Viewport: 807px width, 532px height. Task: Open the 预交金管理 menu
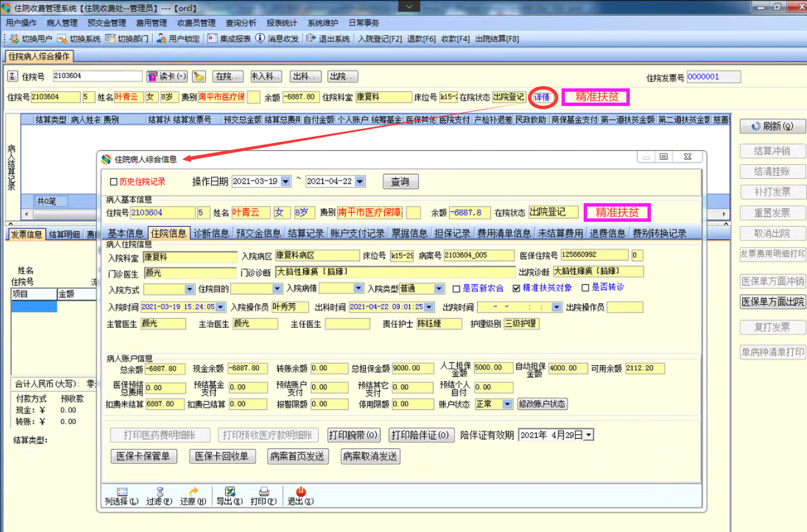click(x=107, y=23)
